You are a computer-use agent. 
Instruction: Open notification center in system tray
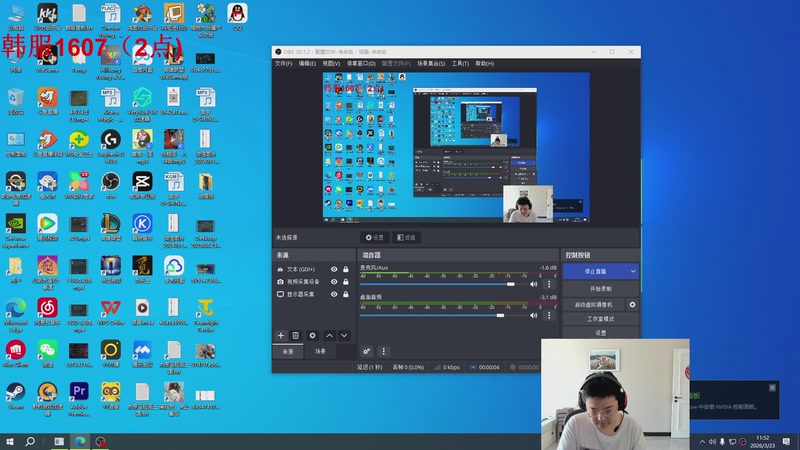(786, 441)
